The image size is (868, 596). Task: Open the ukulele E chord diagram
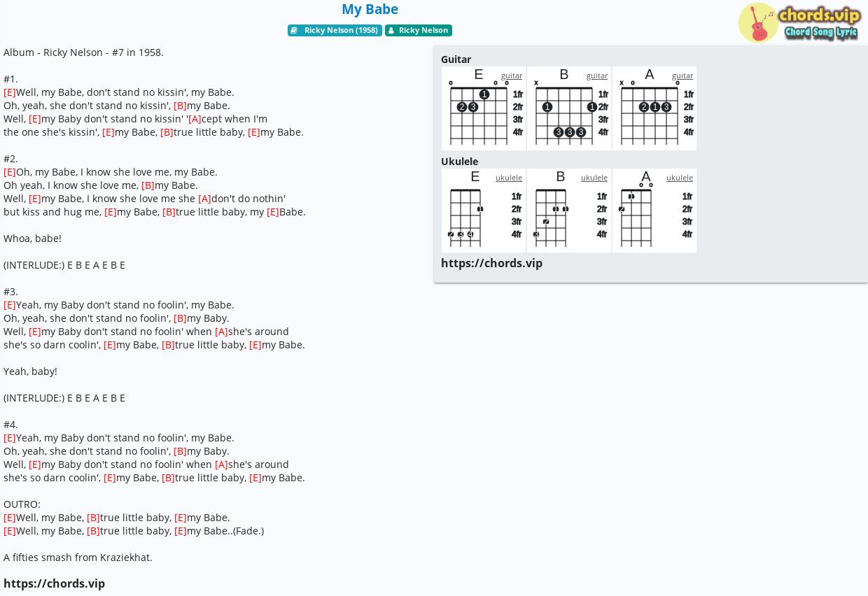(484, 211)
